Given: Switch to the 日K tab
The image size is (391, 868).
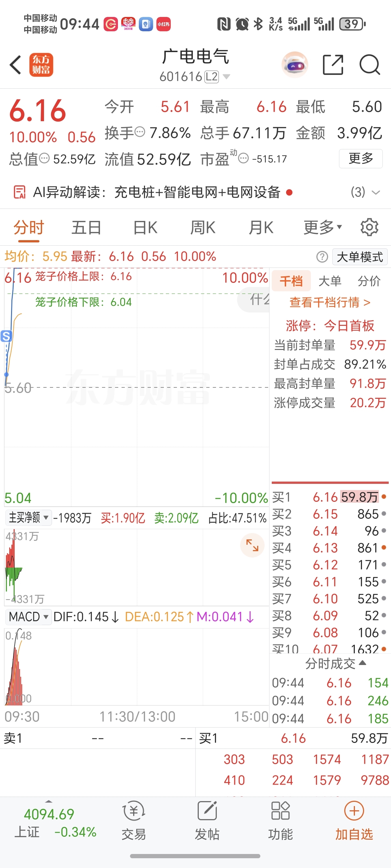Looking at the screenshot, I should [x=145, y=227].
